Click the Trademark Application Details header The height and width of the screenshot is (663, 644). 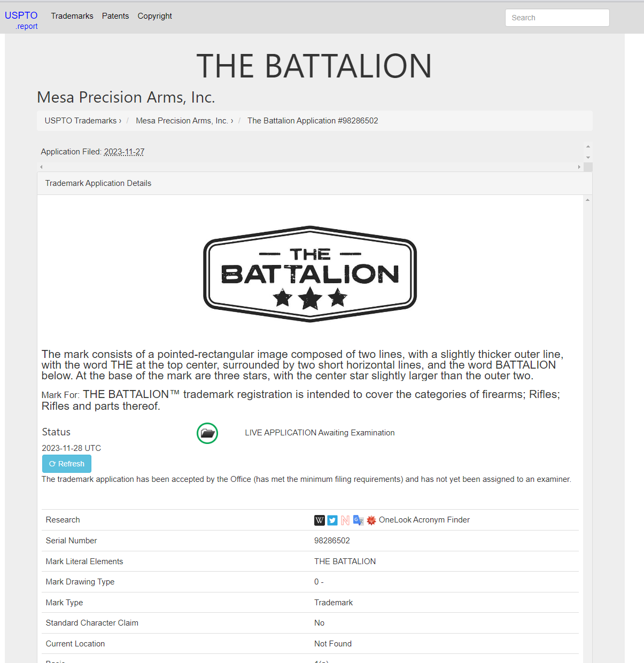coord(315,183)
